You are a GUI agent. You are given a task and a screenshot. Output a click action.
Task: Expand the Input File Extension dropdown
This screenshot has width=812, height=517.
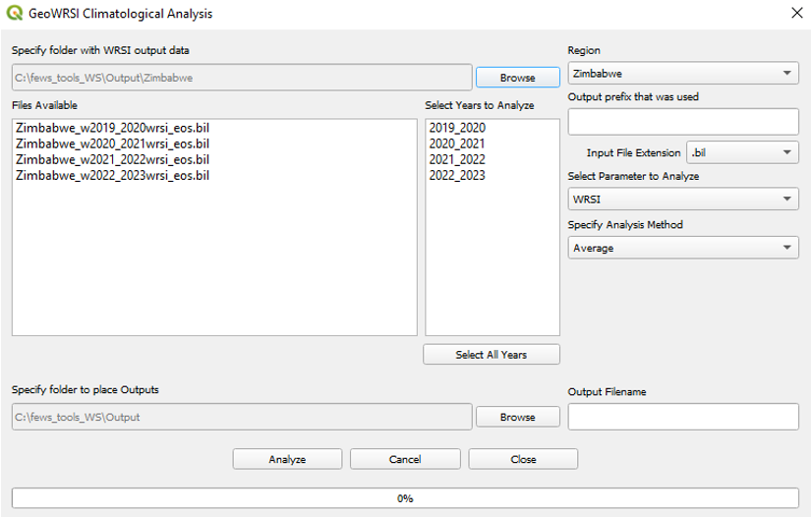pos(741,152)
